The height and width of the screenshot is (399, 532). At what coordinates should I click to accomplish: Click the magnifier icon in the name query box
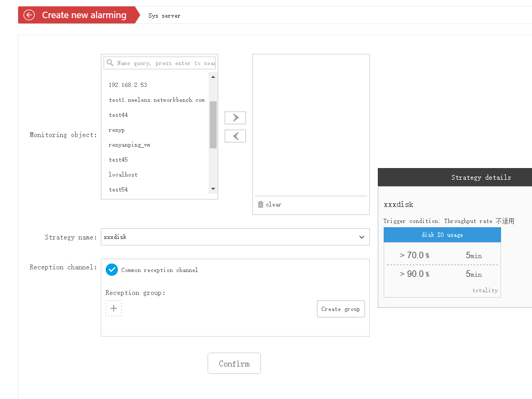click(x=110, y=63)
